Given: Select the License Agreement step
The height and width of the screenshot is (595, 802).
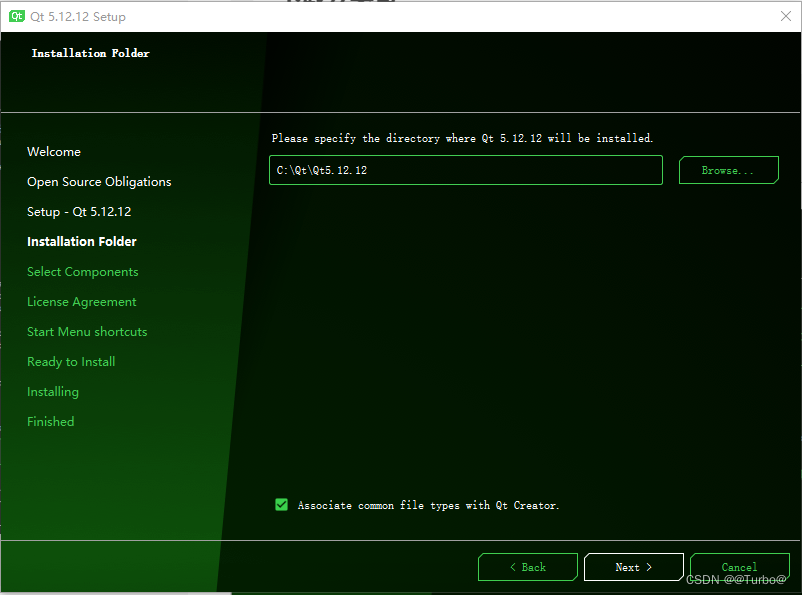Looking at the screenshot, I should pos(81,302).
